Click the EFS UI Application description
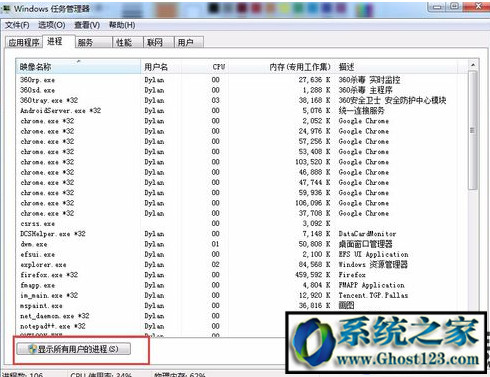The image size is (490, 377). (x=373, y=254)
